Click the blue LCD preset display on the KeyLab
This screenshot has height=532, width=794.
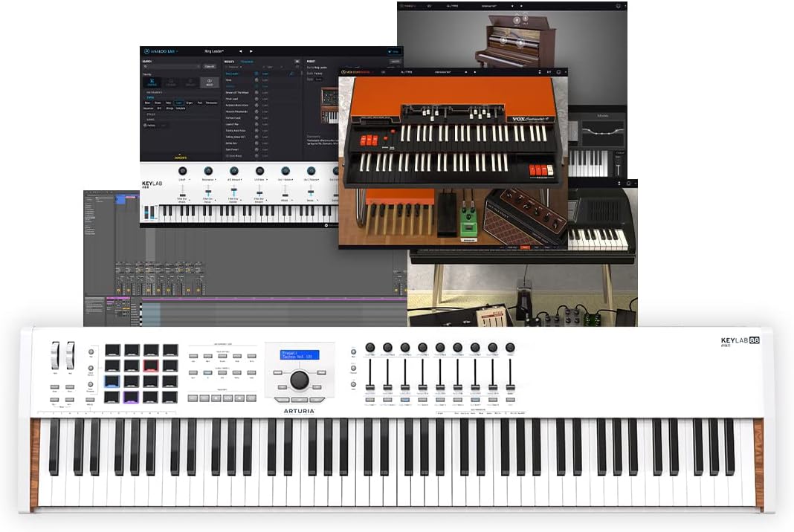point(300,355)
